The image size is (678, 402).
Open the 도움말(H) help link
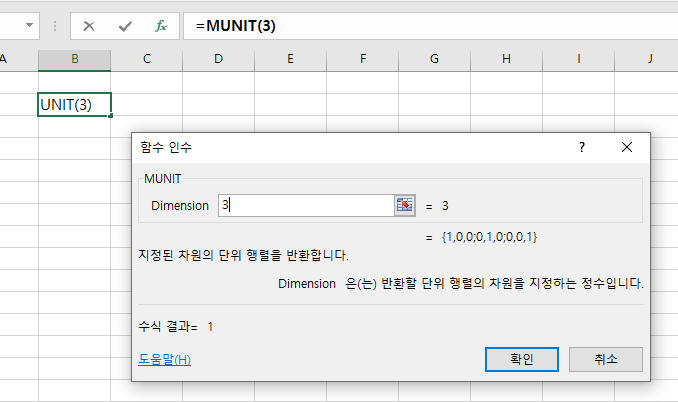point(164,359)
